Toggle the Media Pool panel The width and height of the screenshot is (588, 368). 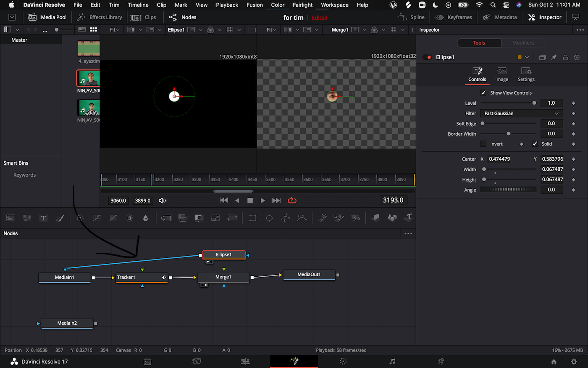click(47, 17)
